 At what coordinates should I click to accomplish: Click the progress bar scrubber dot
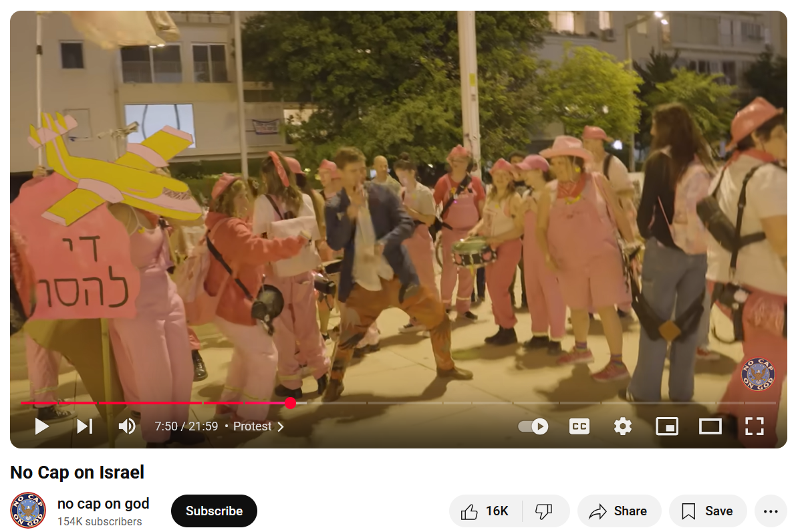(290, 403)
